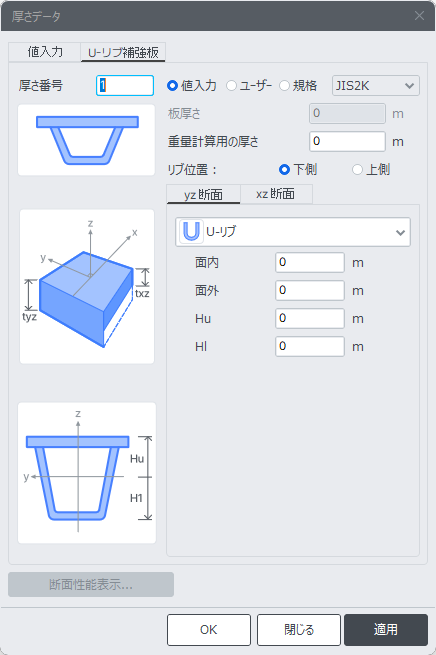The image size is (436, 655).
Task: Close the 厚さデータ dialog with X
Action: (419, 16)
